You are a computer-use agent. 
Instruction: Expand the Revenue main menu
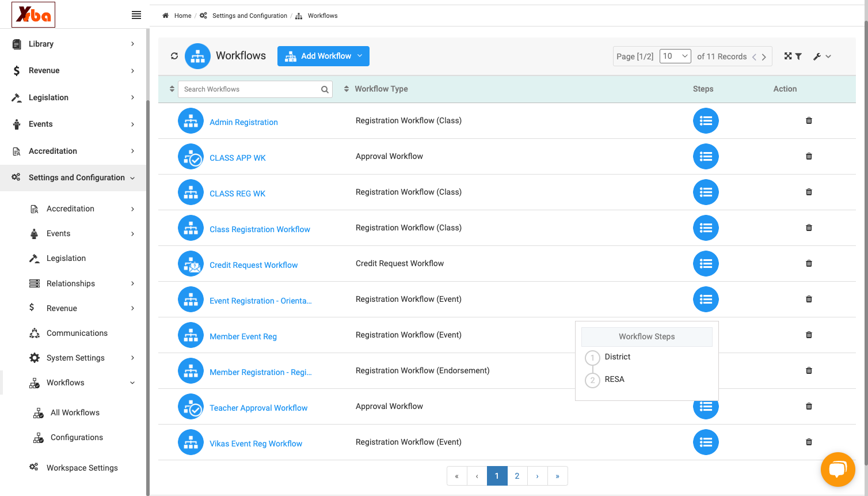tap(73, 70)
